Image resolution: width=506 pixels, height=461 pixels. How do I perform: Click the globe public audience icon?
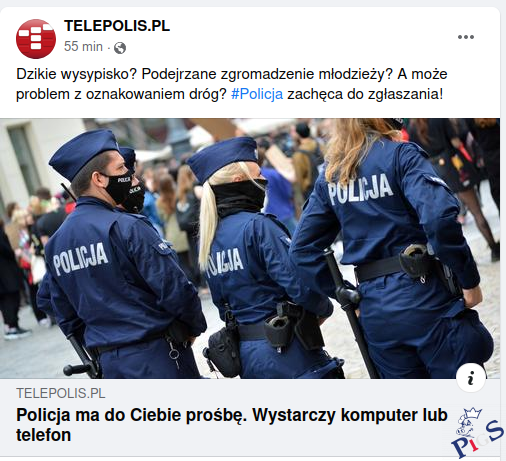[120, 48]
